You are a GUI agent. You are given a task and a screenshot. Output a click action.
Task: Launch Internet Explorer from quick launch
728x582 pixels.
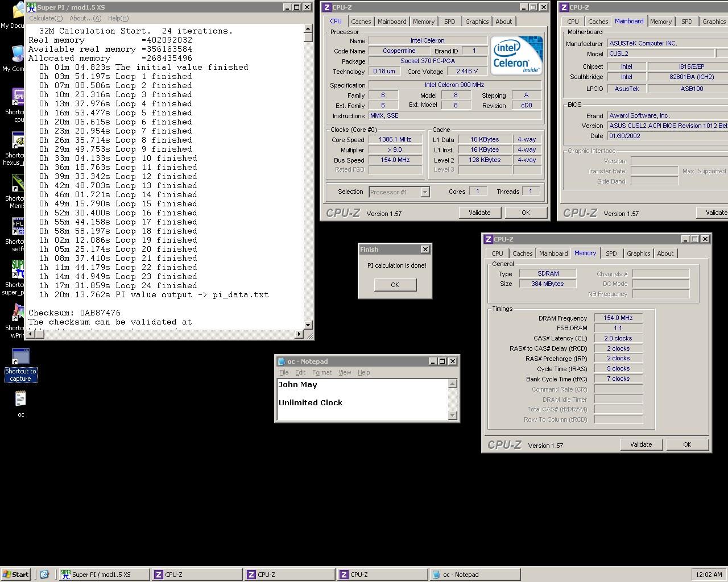click(x=44, y=575)
